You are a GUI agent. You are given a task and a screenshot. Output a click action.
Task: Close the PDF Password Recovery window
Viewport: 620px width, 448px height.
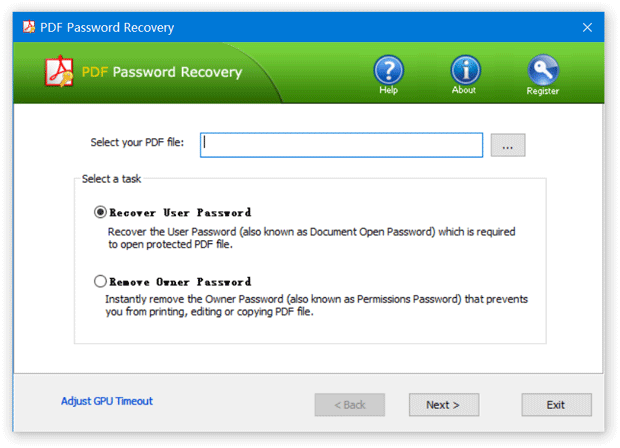coord(586,29)
